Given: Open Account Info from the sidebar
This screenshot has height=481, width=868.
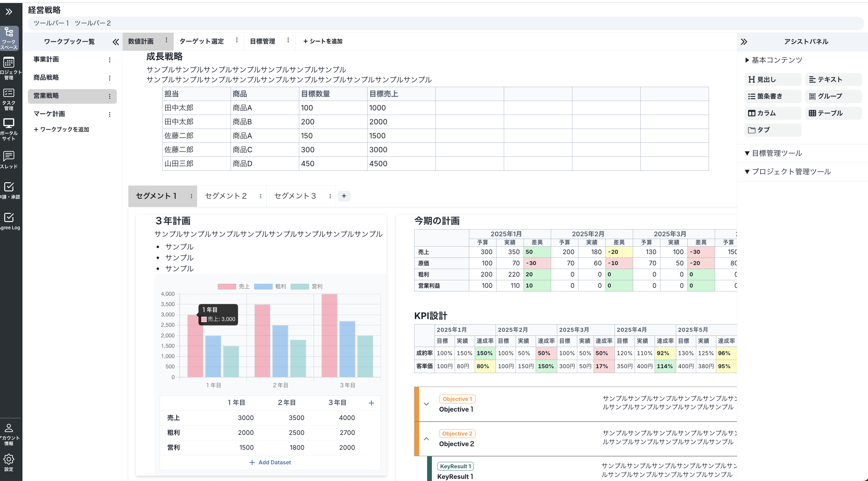Looking at the screenshot, I should click(x=9, y=434).
